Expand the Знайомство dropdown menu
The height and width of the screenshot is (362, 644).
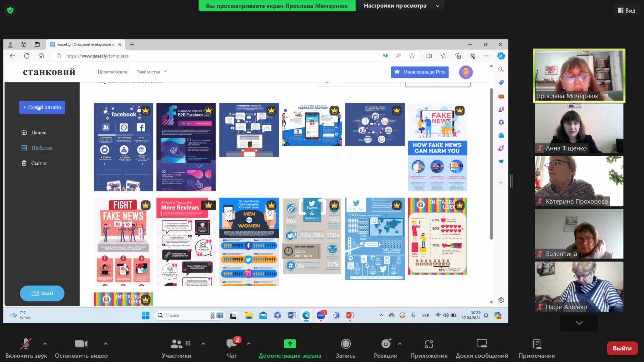coord(152,72)
